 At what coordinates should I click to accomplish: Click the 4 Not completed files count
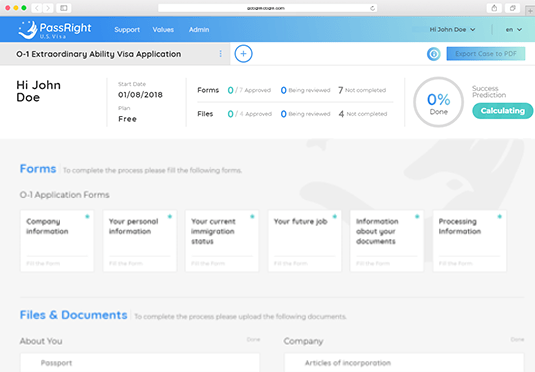click(x=362, y=114)
